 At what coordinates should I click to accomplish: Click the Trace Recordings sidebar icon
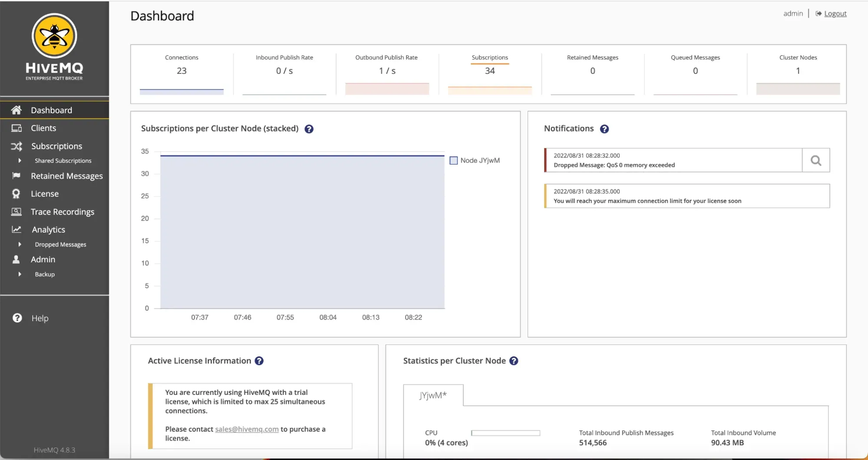17,211
